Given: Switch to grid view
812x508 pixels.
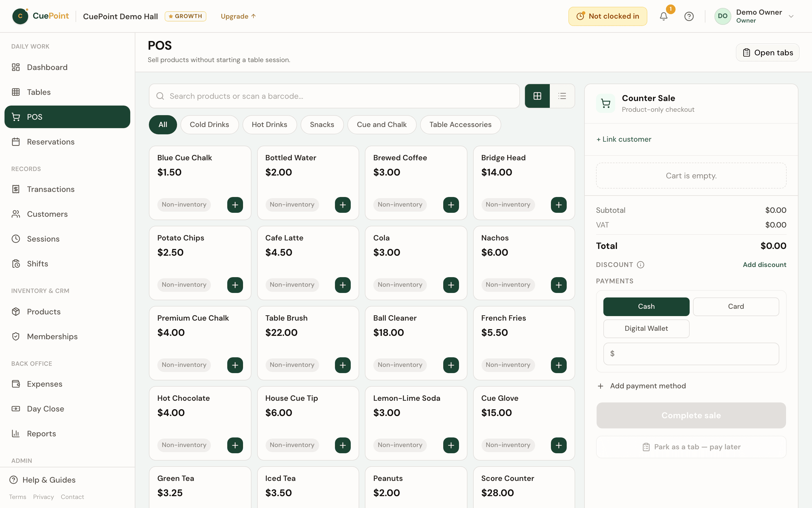Looking at the screenshot, I should (537, 96).
